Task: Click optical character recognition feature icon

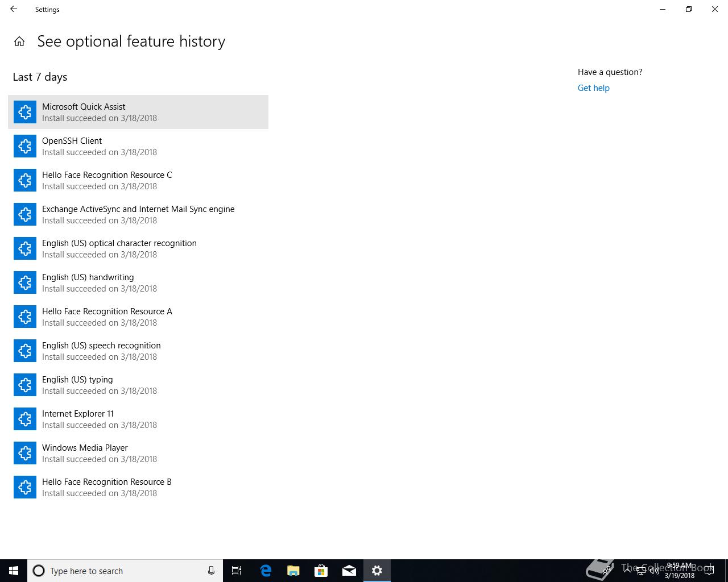Action: (25, 248)
